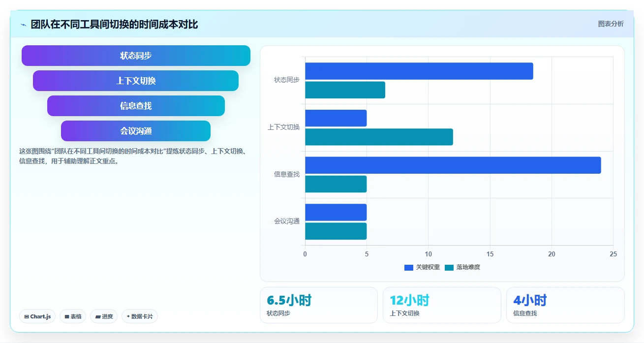Select the 上下文切换 funnel stage
The width and height of the screenshot is (644, 343).
(136, 81)
